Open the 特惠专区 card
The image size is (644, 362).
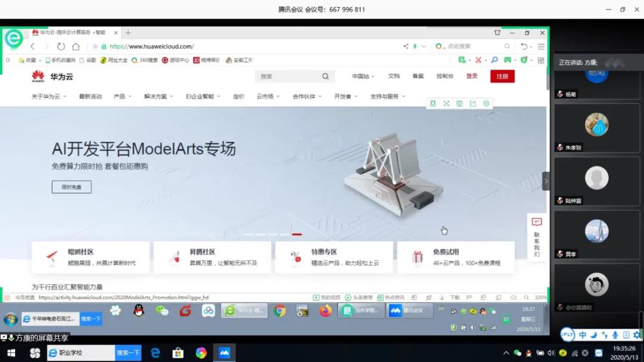point(334,257)
